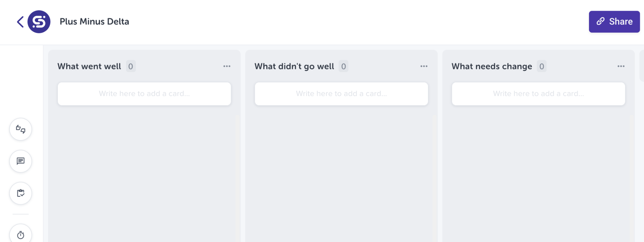Select the action items clipboard icon
The height and width of the screenshot is (242, 644).
click(20, 193)
